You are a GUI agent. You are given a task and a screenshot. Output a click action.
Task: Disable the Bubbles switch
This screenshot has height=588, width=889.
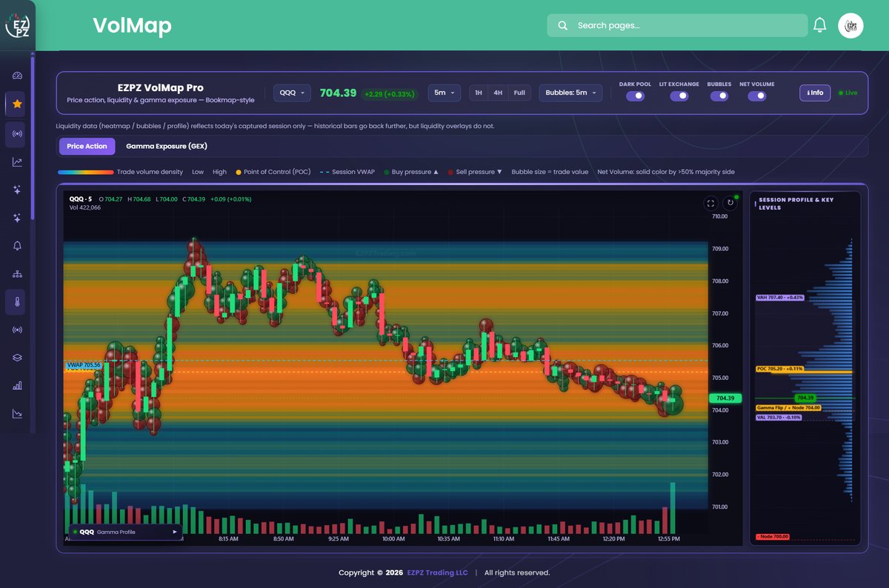(719, 96)
